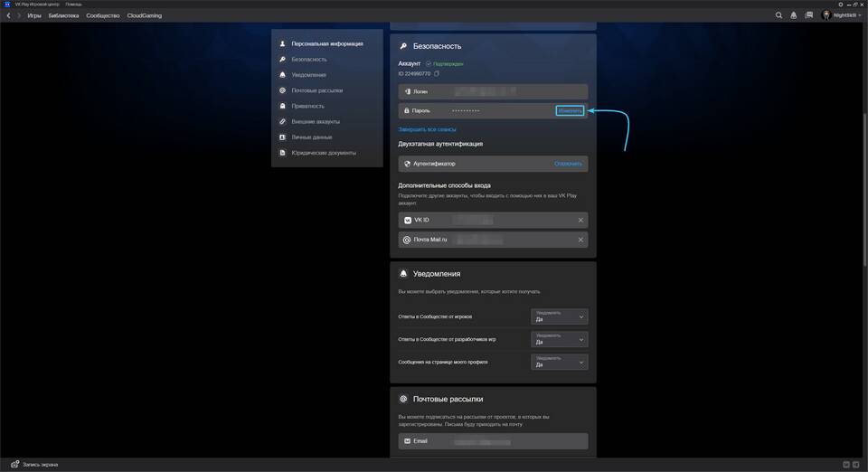Go forward with the right arrow
Viewport: 868px width, 472px height.
click(x=19, y=15)
